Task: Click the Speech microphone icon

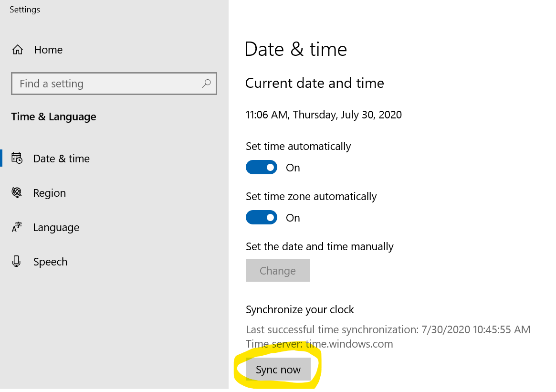Action: click(17, 262)
